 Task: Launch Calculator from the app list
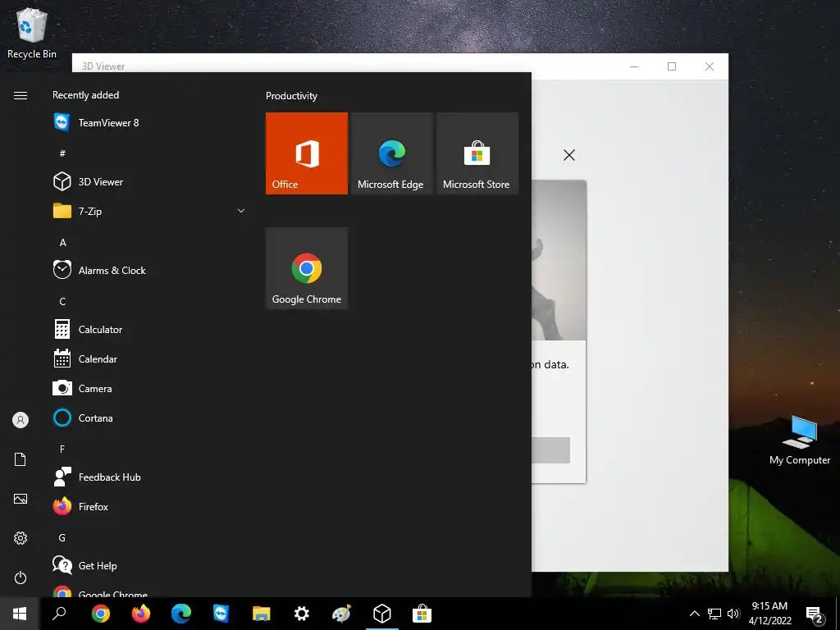[148, 330]
